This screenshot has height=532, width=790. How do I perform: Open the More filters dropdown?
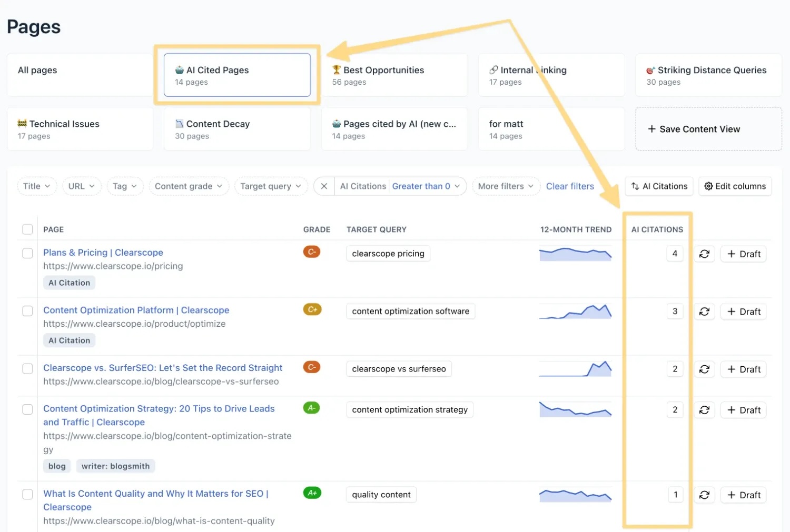[x=505, y=186]
